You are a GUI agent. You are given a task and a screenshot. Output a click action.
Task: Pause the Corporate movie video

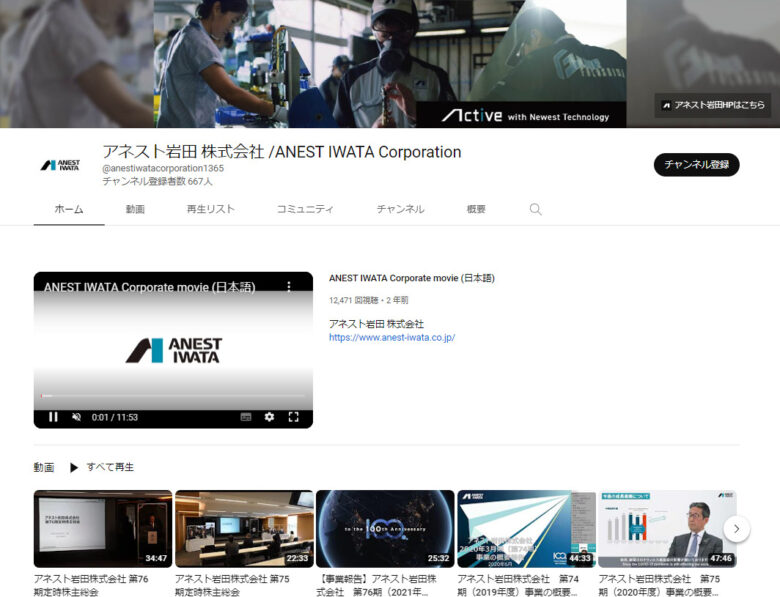(x=53, y=417)
